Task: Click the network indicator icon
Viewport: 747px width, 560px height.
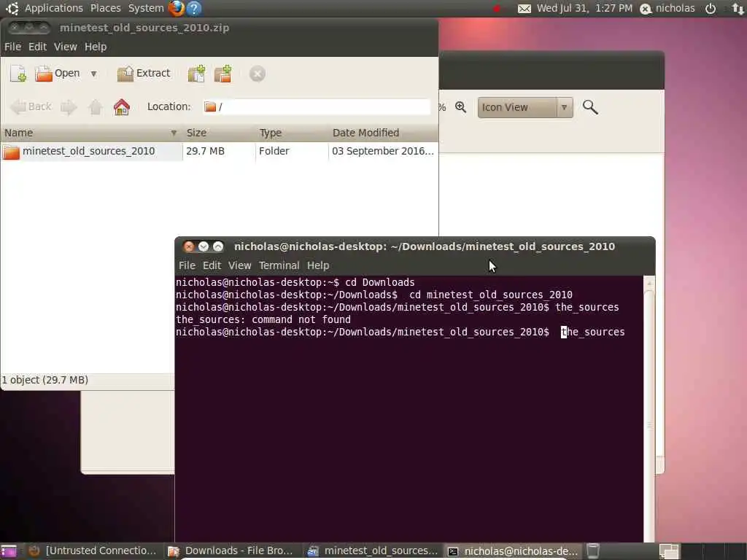Action: click(x=738, y=9)
